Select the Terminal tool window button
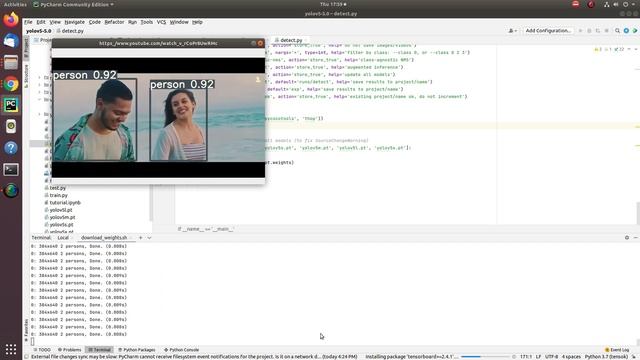 coord(100,350)
